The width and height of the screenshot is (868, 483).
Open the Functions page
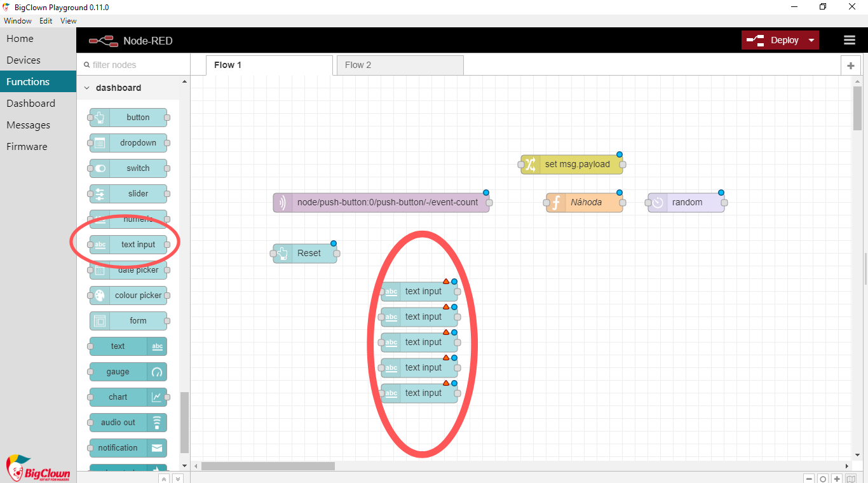(x=38, y=82)
